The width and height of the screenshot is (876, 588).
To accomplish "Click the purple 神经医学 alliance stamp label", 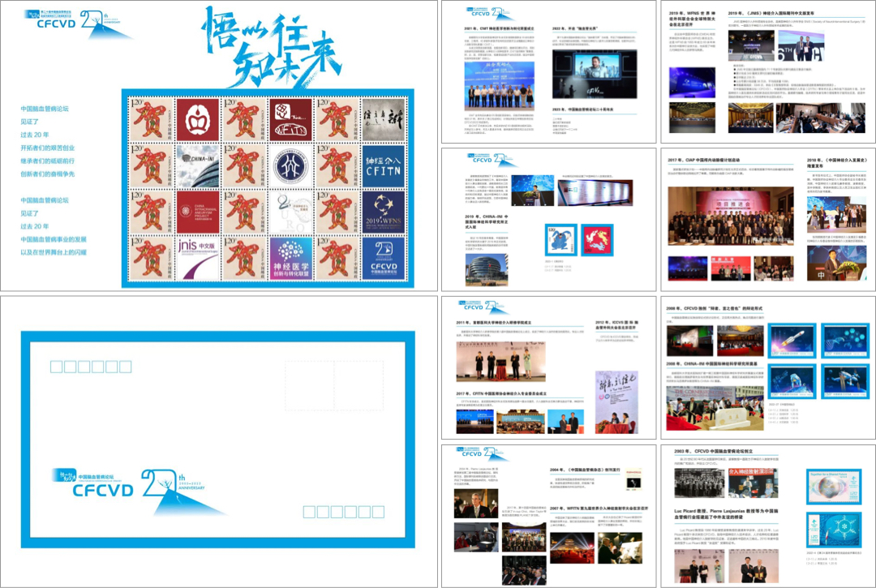I will [x=290, y=259].
